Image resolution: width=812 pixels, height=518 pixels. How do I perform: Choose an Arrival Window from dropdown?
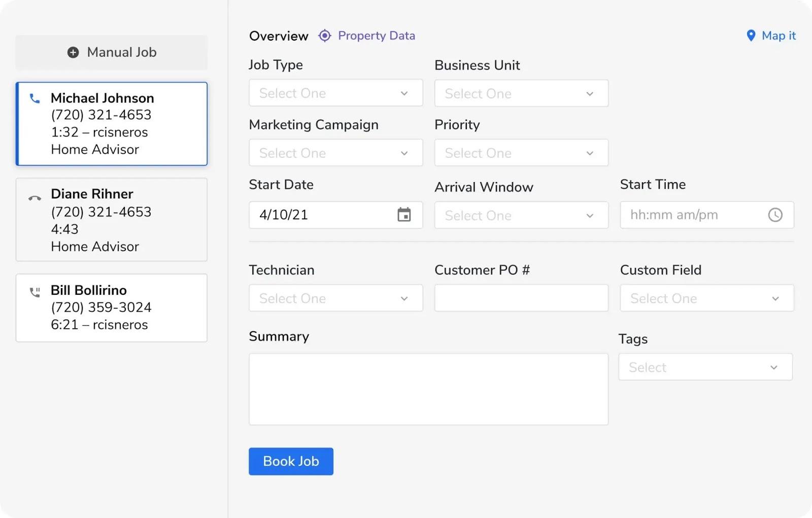tap(521, 215)
